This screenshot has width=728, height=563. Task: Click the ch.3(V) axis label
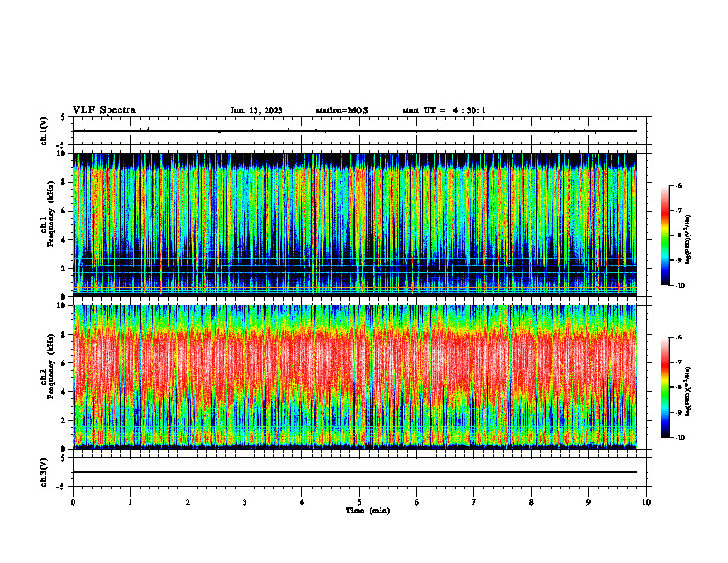(43, 472)
